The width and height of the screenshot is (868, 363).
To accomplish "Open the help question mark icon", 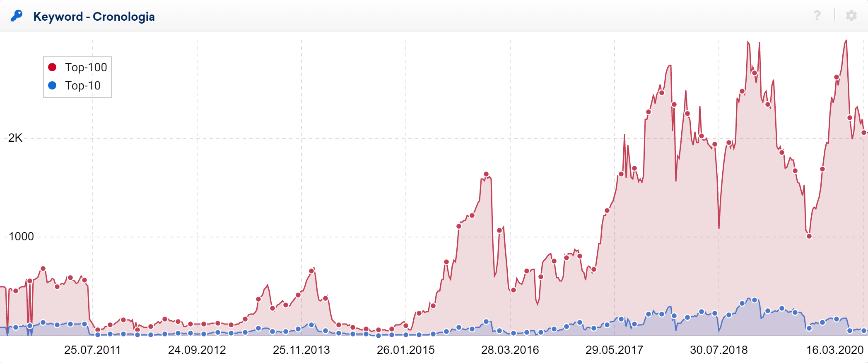I will [817, 16].
